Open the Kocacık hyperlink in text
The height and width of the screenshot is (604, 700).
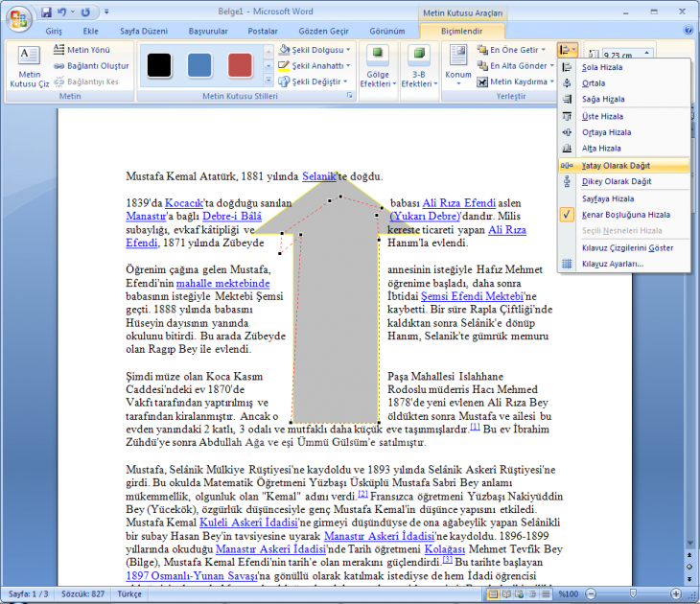point(181,203)
